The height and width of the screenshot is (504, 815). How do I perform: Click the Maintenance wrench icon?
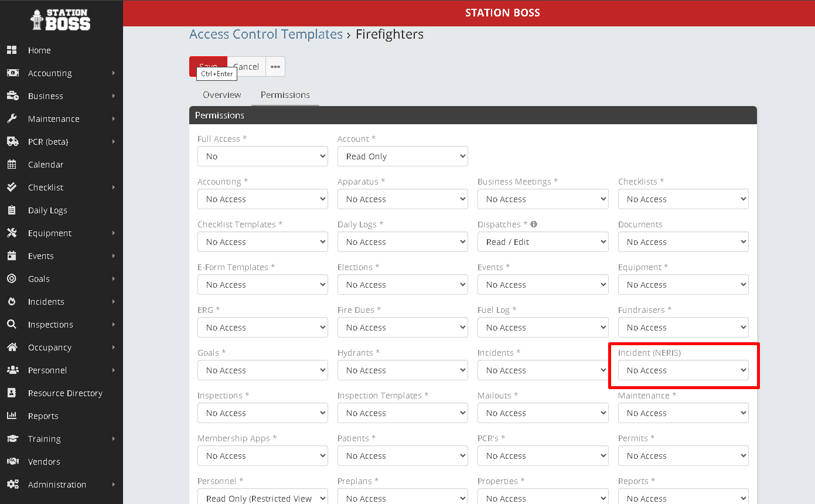[12, 119]
